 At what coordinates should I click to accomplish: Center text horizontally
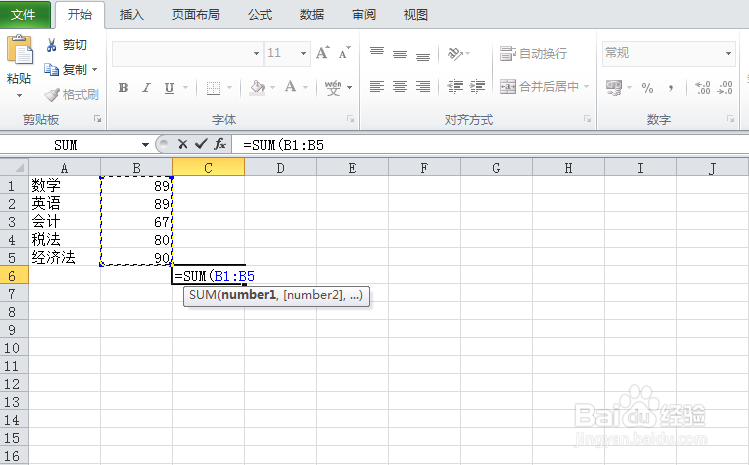(400, 87)
